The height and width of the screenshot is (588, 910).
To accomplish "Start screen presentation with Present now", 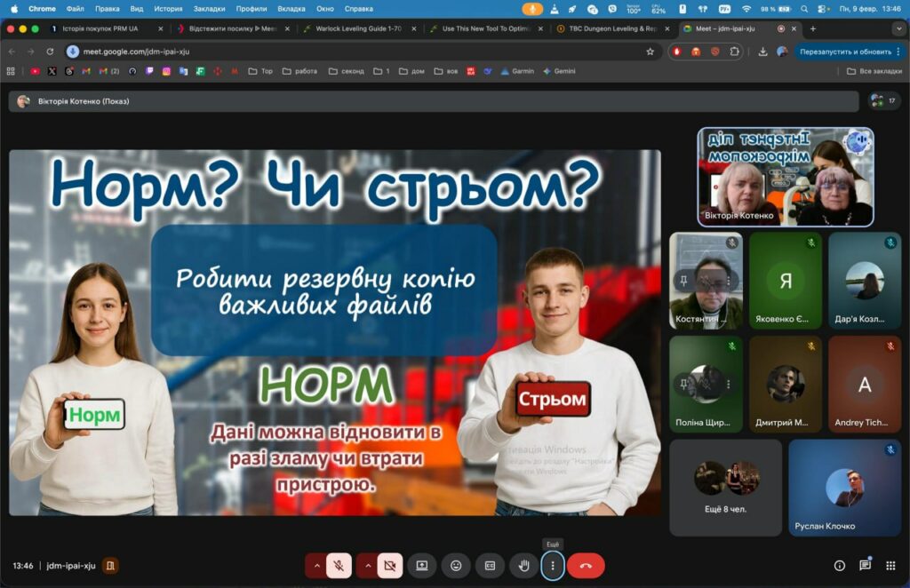I will pyautogui.click(x=422, y=566).
